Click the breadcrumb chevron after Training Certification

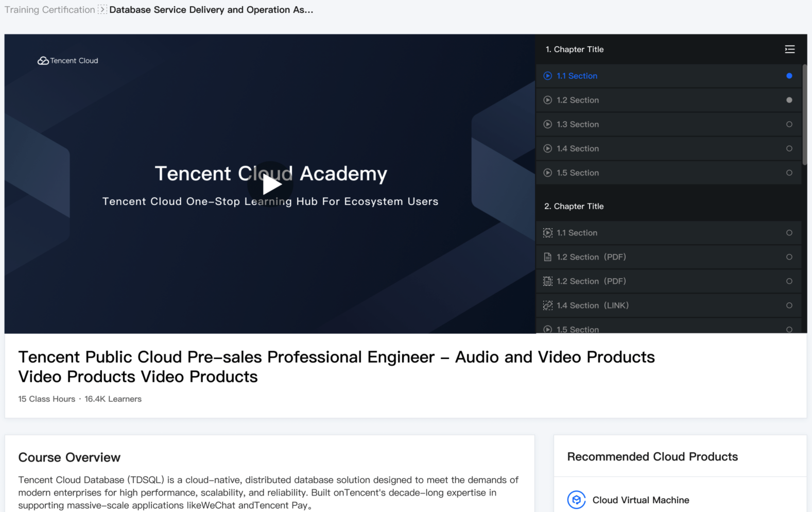click(102, 10)
